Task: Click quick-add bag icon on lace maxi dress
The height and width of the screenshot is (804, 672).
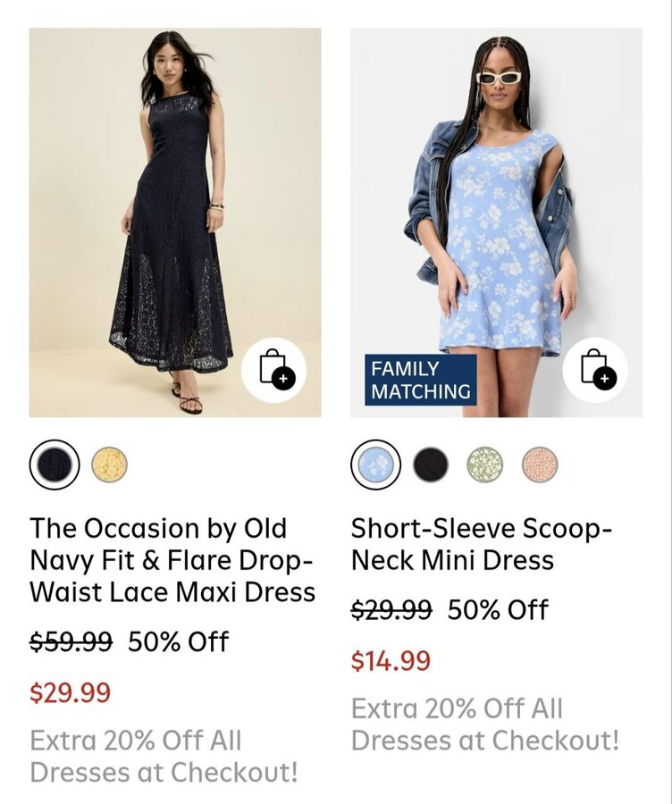Action: [x=273, y=371]
